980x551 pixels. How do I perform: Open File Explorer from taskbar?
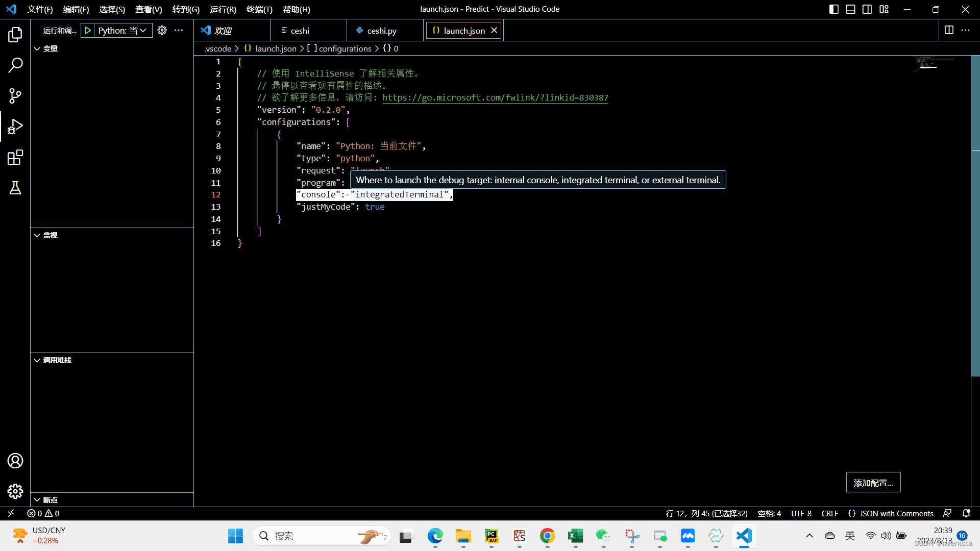click(463, 536)
